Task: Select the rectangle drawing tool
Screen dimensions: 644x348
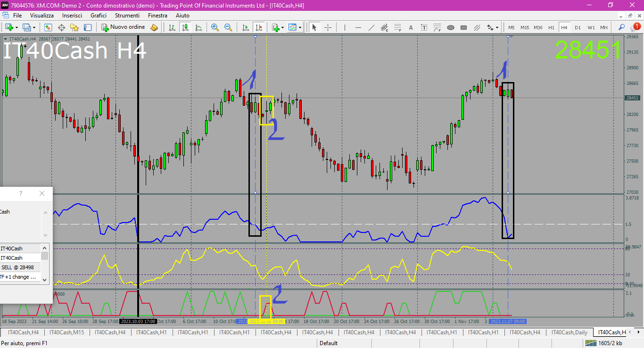Action: [463, 27]
